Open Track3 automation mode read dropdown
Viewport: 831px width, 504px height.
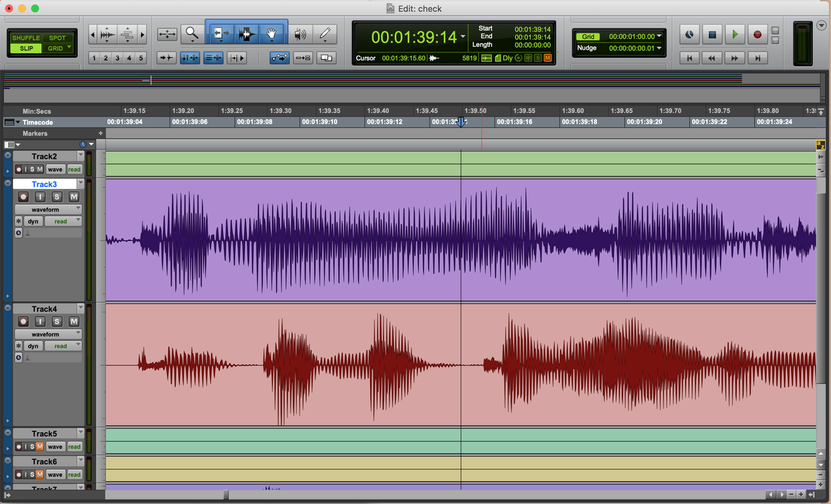point(64,221)
